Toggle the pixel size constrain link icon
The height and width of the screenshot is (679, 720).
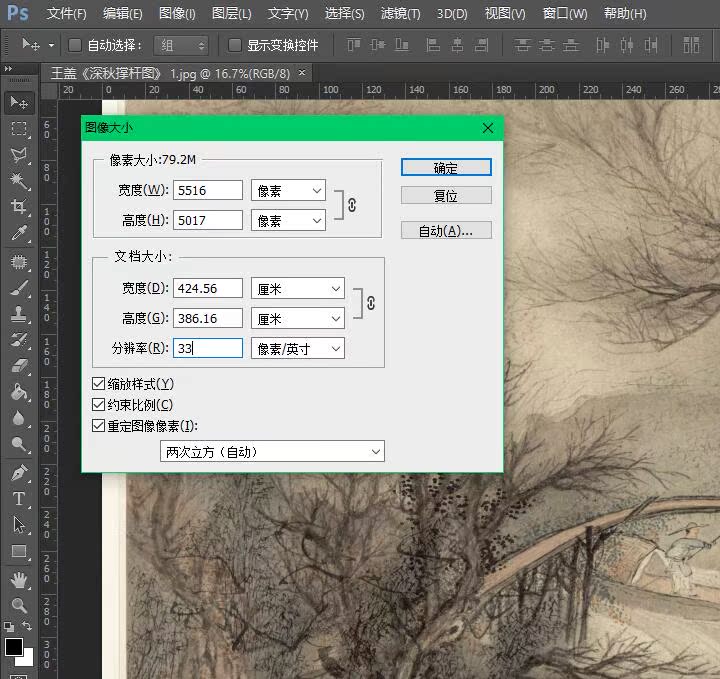(x=352, y=205)
